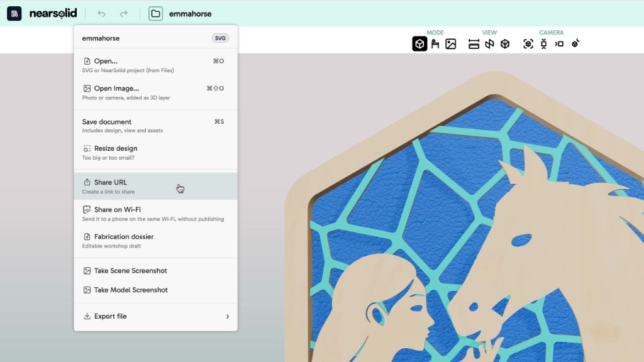
Task: Open Fabrication dossier
Action: click(156, 241)
